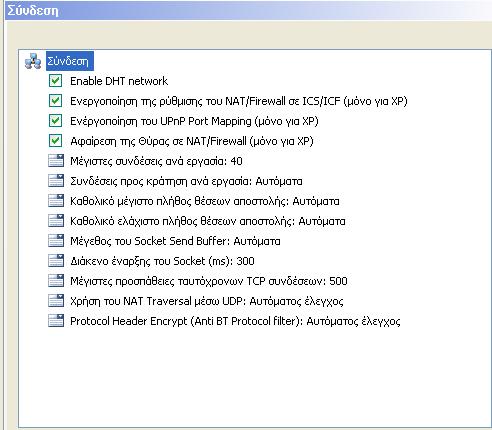Select Μέγιστες προσπάθειες ταυτόχρονων TCP συνδέσεων: 500
This screenshot has width=492, height=430.
coord(209,281)
